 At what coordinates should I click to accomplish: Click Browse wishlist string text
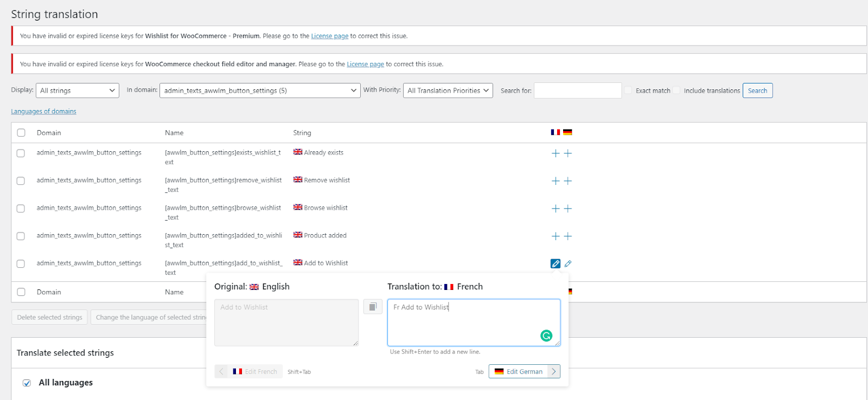point(326,208)
